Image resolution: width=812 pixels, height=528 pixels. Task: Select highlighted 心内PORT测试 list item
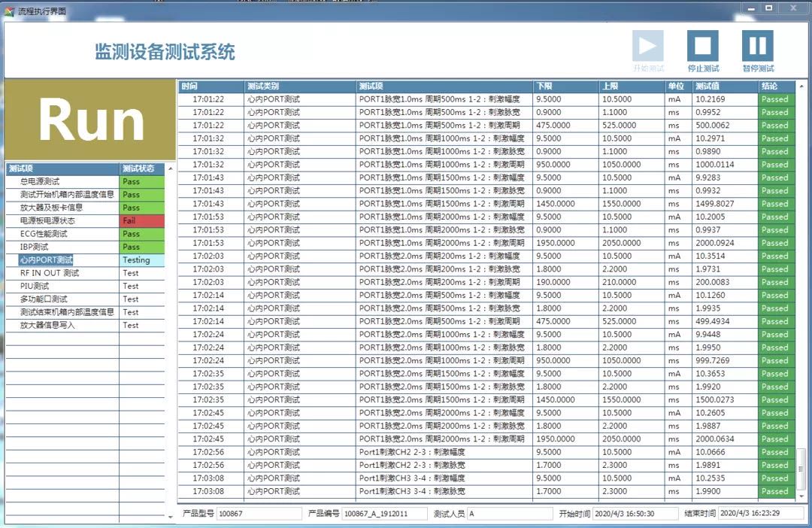pyautogui.click(x=46, y=259)
